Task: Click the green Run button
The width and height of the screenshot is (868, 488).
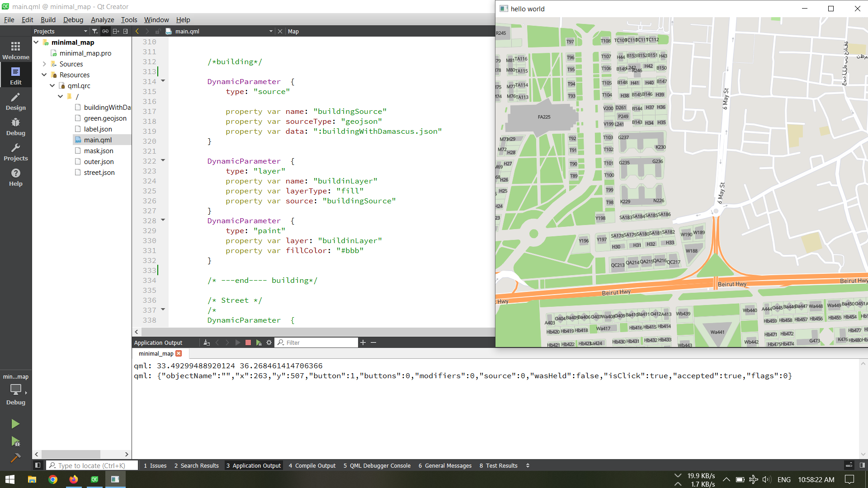Action: [x=15, y=424]
